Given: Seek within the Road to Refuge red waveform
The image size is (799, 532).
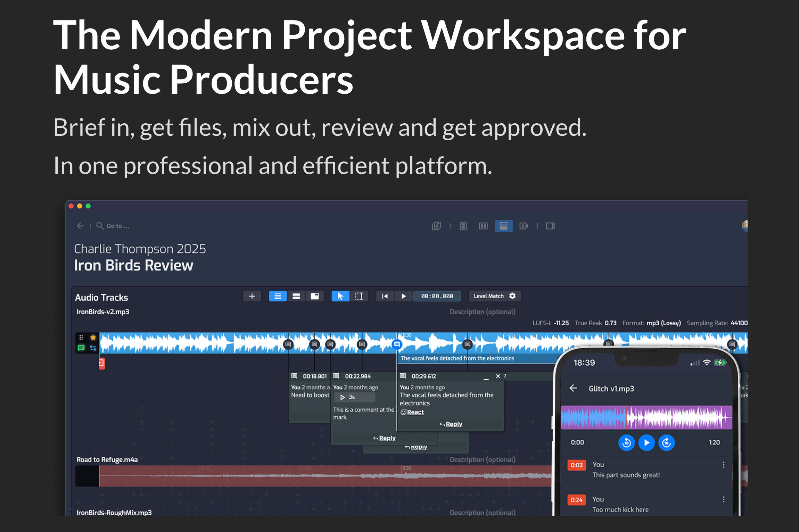Looking at the screenshot, I should tap(325, 476).
